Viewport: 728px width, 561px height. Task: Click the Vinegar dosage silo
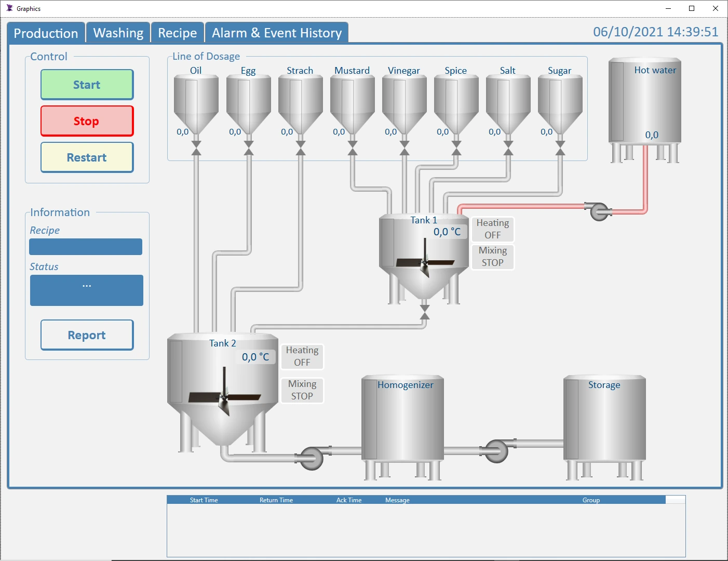pos(405,105)
